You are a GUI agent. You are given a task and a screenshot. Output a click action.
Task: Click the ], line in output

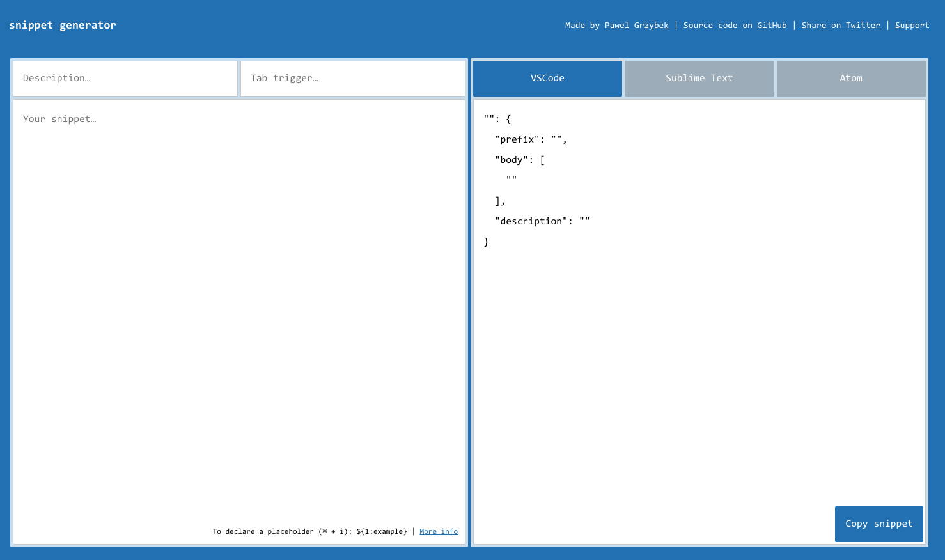[x=500, y=201]
